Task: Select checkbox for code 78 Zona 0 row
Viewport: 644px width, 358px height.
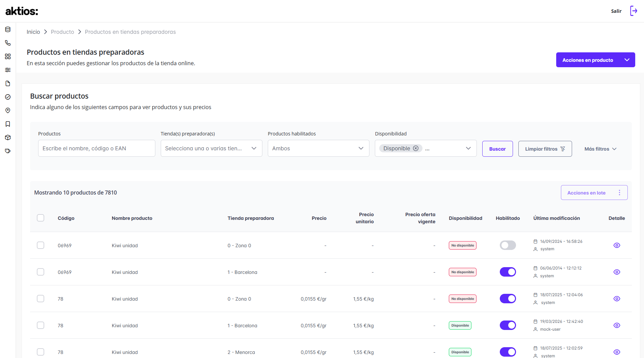Action: click(x=41, y=299)
